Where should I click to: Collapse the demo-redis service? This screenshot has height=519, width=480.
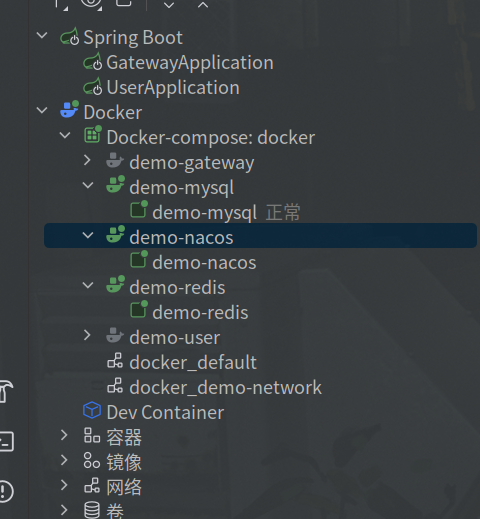tap(88, 285)
